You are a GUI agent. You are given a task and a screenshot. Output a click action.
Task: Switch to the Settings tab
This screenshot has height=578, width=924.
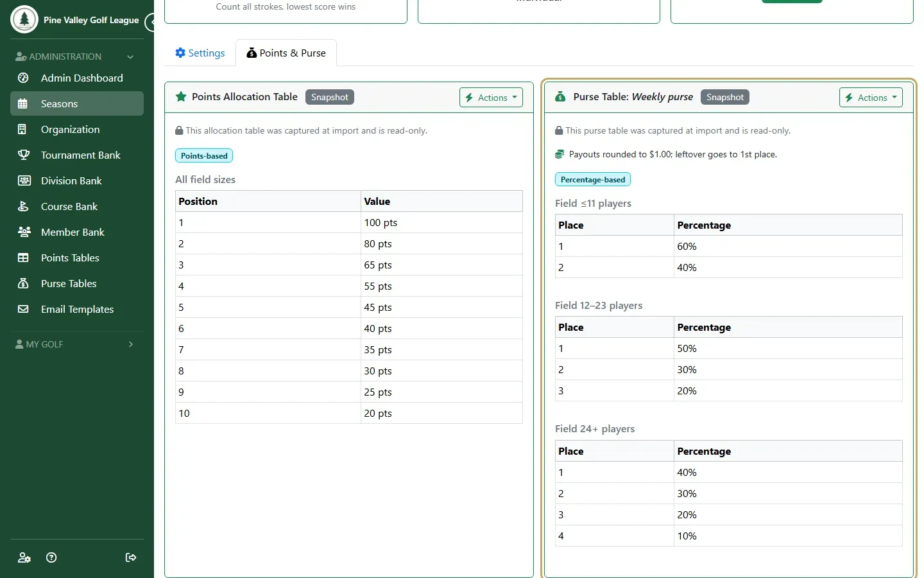[x=200, y=53]
